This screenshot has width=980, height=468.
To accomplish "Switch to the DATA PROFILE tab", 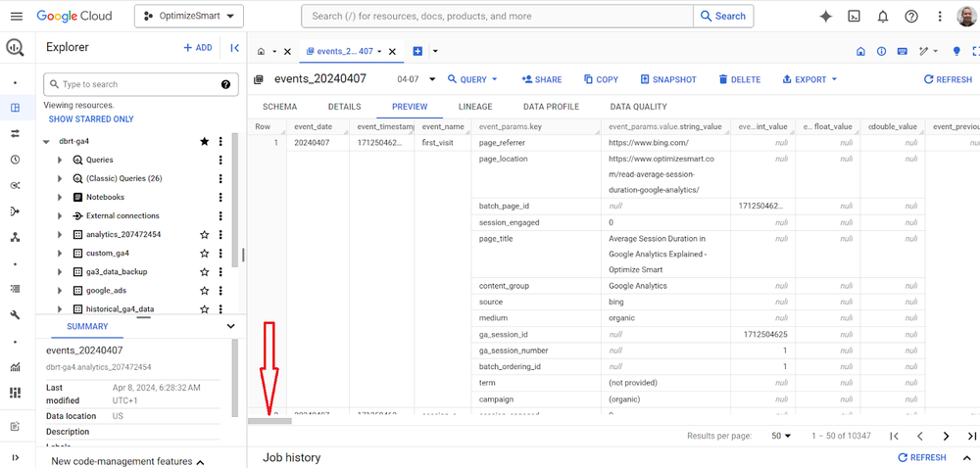I will tap(551, 107).
